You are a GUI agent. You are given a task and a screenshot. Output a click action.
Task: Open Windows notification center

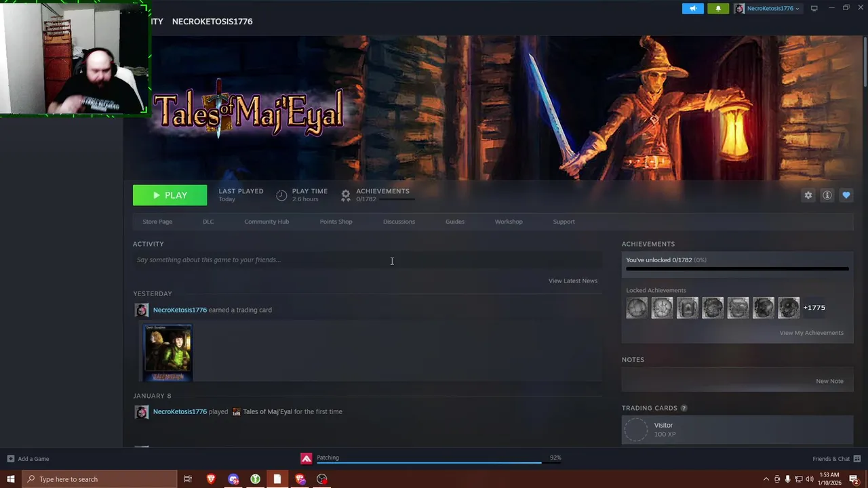point(854,479)
